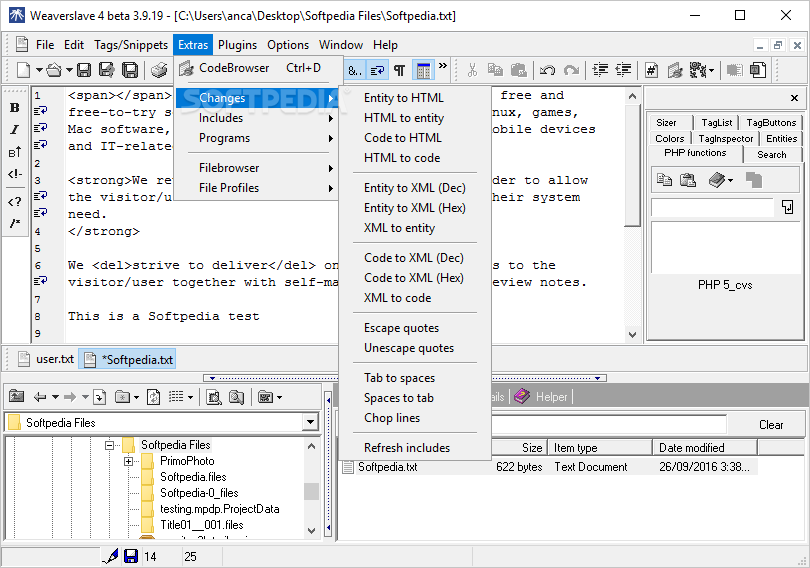Open the Helper tab with book icon
Screen dimensions: 810x568
point(541,397)
